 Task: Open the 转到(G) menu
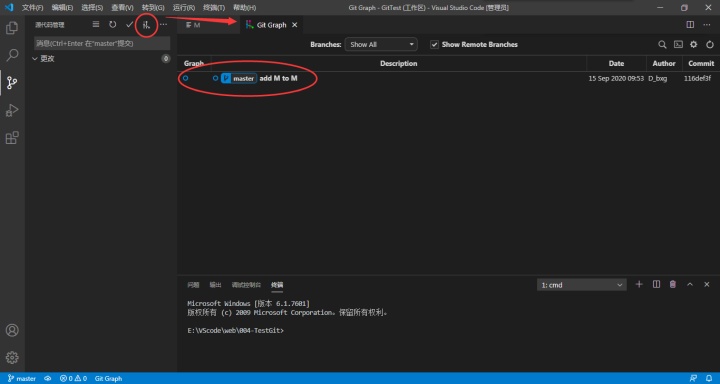153,8
